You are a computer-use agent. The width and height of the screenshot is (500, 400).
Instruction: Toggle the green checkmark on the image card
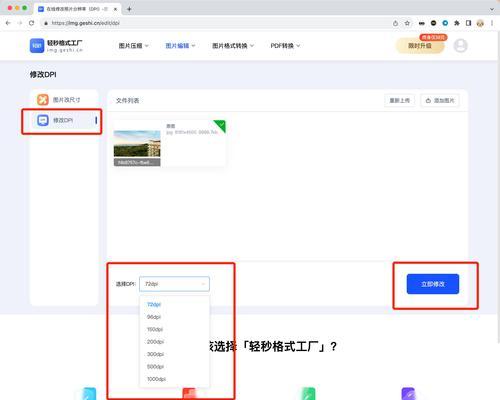point(221,125)
